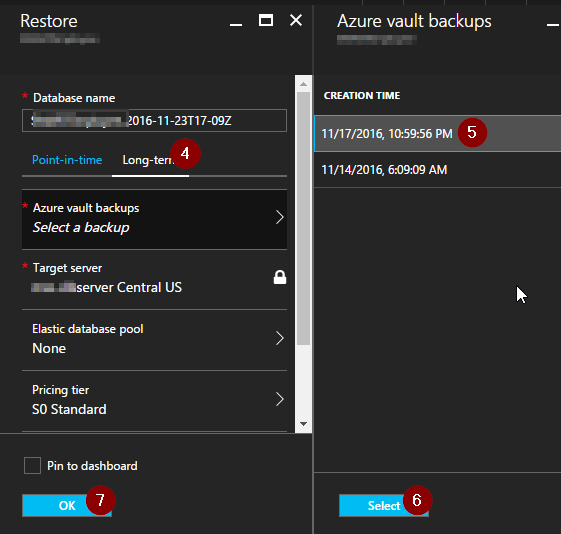The image size is (561, 534).
Task: Choose the 11/17/2016 10:59:56 PM backup
Action: click(437, 134)
